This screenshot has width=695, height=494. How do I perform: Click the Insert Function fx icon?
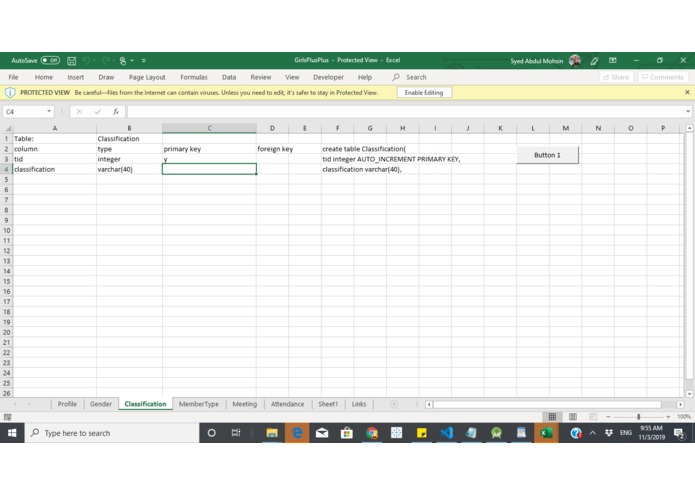[116, 112]
